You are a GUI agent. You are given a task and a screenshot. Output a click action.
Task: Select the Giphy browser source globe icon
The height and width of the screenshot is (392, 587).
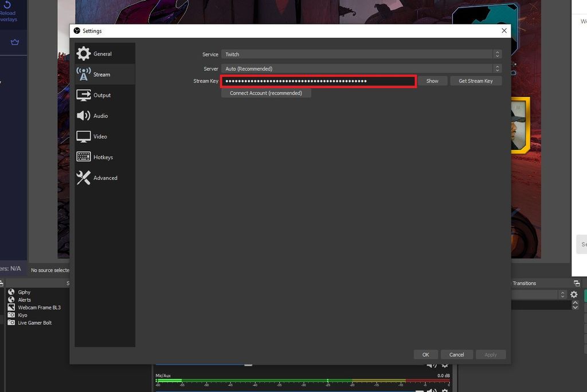pos(11,292)
